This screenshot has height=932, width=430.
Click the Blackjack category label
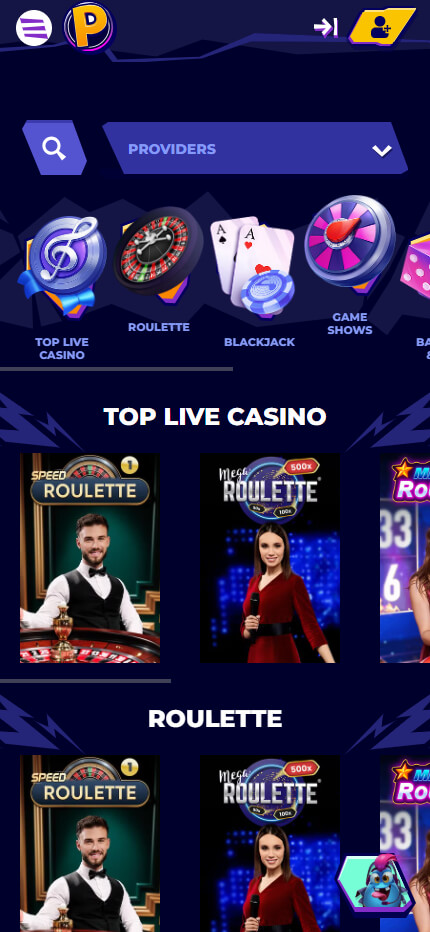coord(259,342)
